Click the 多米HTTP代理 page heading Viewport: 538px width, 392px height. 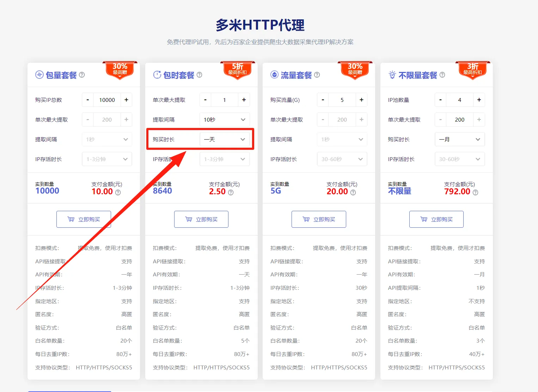[260, 25]
